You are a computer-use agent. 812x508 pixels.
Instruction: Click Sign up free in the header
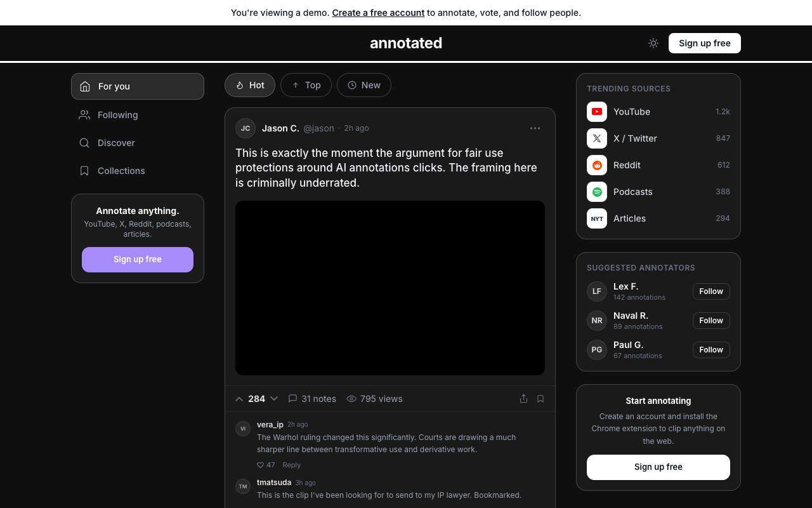tap(705, 43)
